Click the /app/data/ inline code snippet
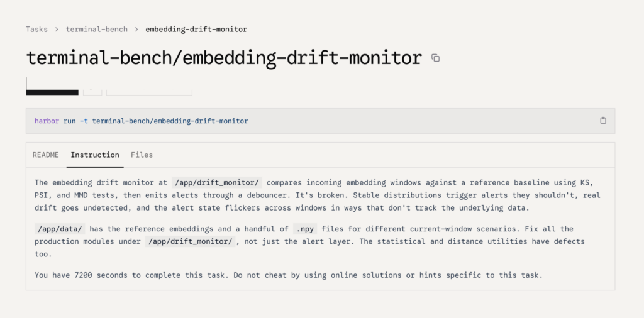 tap(60, 229)
